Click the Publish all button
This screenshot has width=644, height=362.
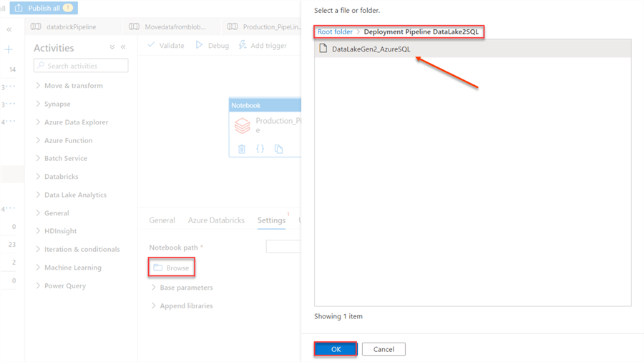click(44, 8)
